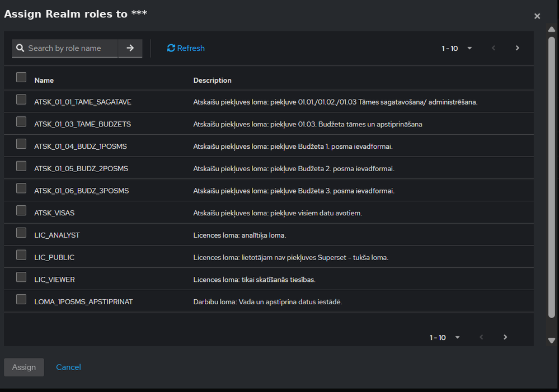Click the LOMA_1POSMS_APSTIPRINAT role name
Screen dimensions: 559x392
coord(83,302)
